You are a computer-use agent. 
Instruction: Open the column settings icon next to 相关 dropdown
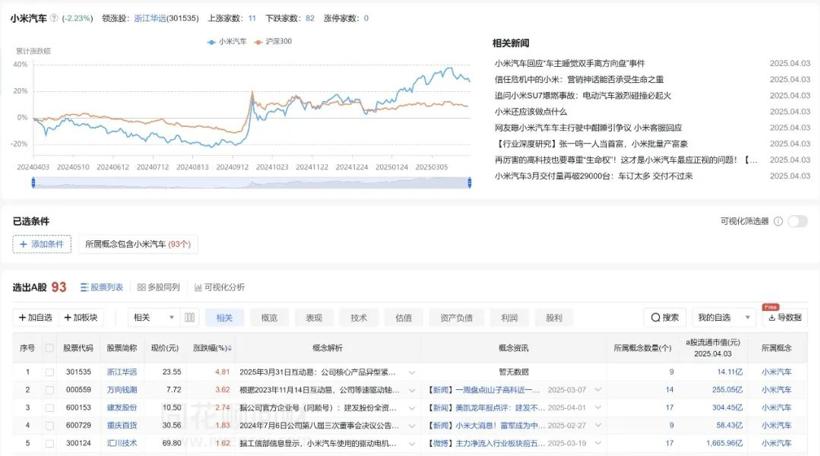[190, 318]
